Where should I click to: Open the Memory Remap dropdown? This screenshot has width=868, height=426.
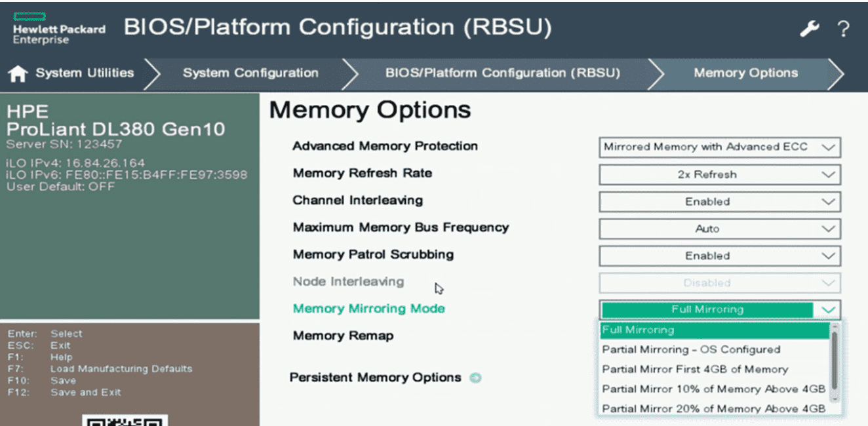coord(719,336)
